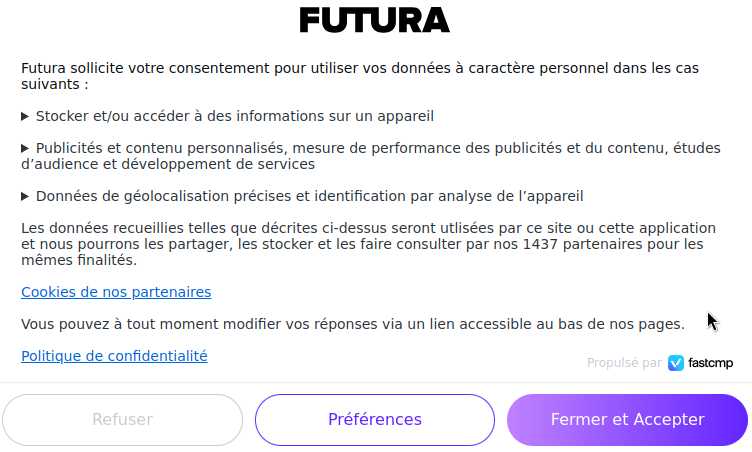Viewport: 752px width, 452px height.
Task: Open the 'Préférences' button
Action: click(375, 420)
